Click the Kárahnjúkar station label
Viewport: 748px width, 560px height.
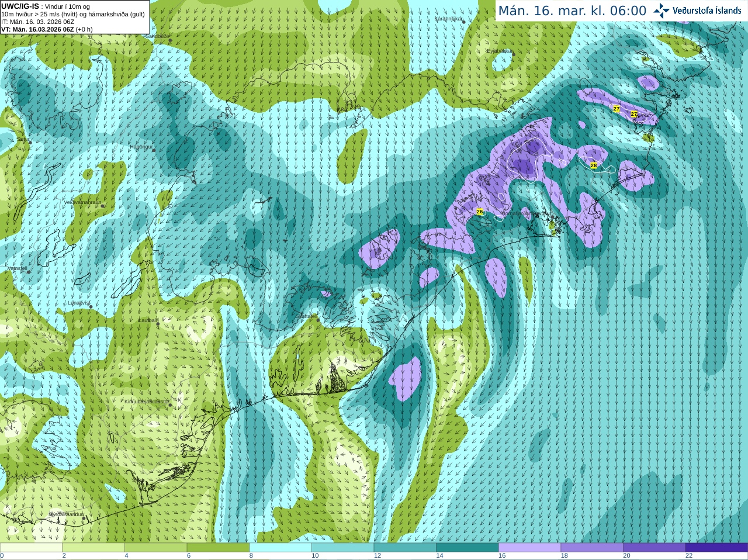(449, 19)
